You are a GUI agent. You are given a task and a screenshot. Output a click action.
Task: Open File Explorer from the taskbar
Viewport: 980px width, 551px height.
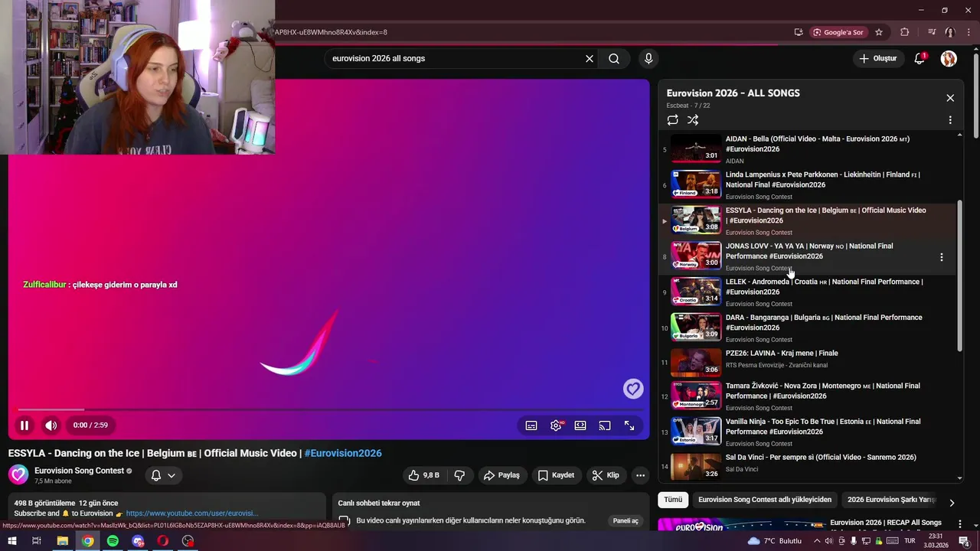point(63,541)
